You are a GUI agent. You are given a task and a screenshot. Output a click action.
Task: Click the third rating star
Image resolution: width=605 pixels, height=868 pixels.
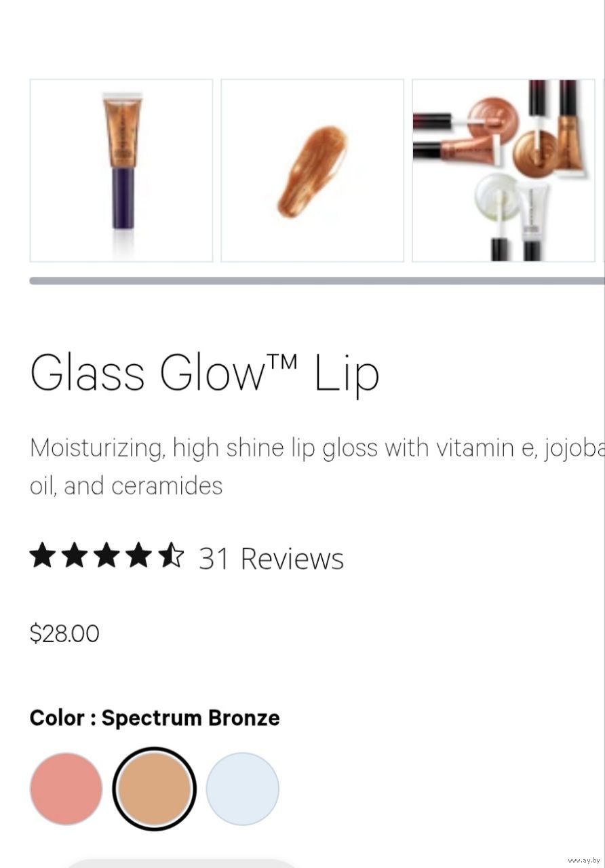click(x=106, y=555)
